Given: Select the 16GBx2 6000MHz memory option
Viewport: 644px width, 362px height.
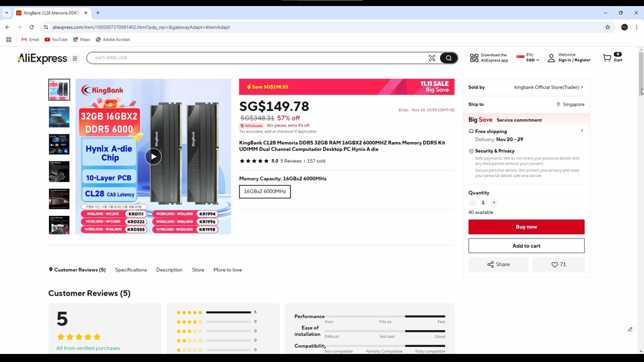Looking at the screenshot, I should [265, 191].
